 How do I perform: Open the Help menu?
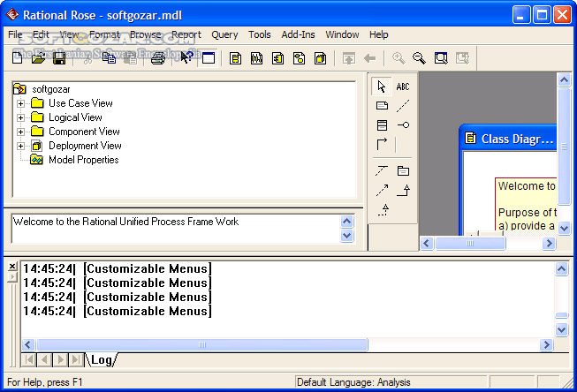click(x=379, y=34)
